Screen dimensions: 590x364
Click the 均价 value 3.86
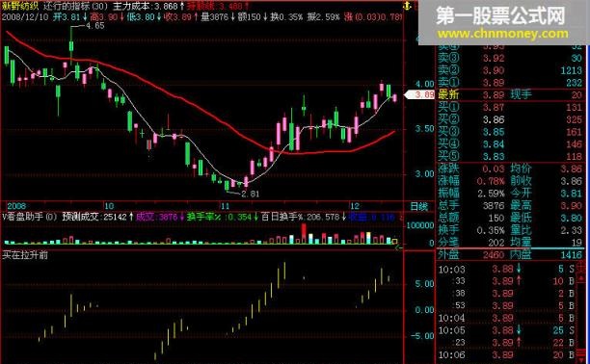(571, 169)
